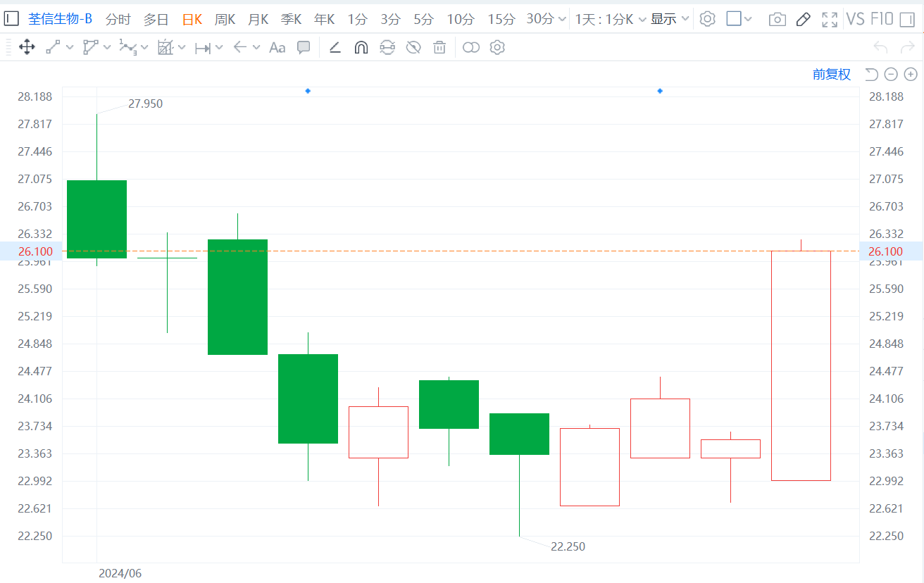Screen dimensions: 924x583
Task: Zoom out chart with minus circle
Action: click(891, 75)
